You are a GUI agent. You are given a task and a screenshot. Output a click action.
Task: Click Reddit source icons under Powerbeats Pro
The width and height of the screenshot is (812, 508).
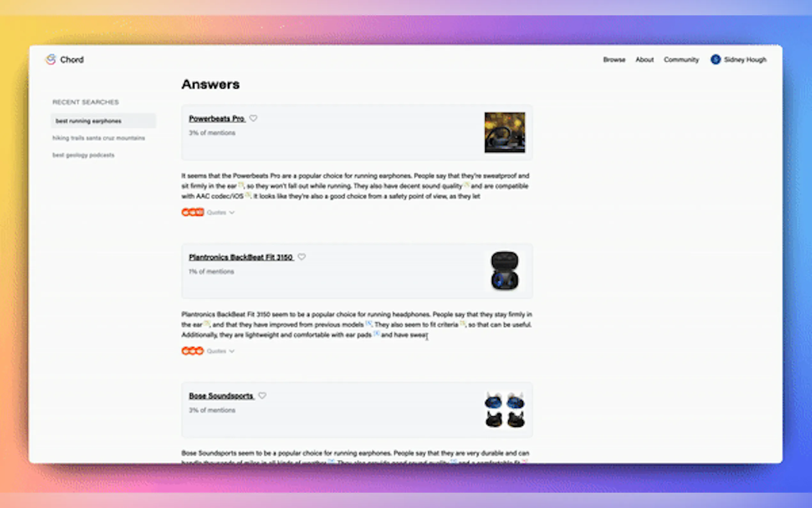click(x=193, y=212)
